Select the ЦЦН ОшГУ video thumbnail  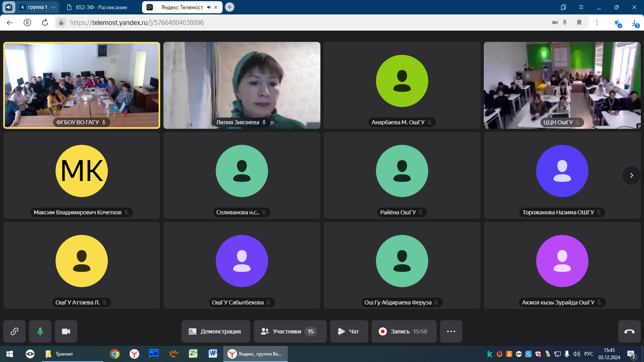click(562, 85)
